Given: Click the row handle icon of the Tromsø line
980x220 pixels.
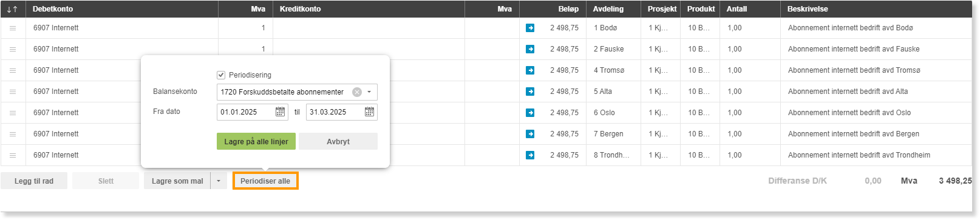Looking at the screenshot, I should (13, 70).
